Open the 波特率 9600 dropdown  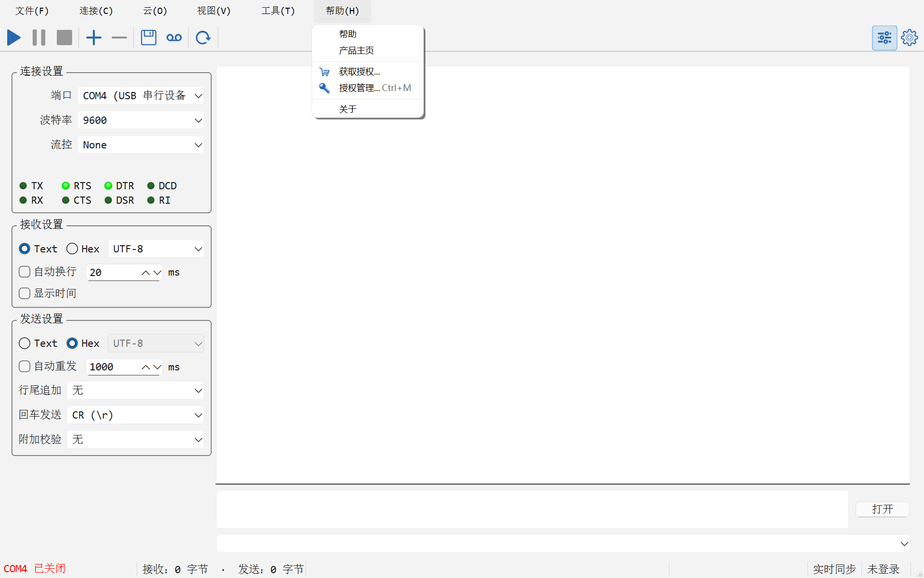[x=141, y=120]
